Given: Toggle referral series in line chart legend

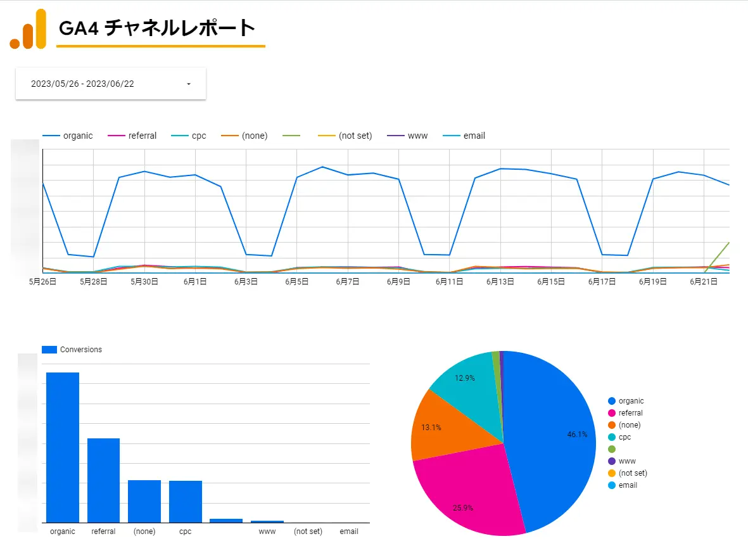Looking at the screenshot, I should click(x=132, y=136).
